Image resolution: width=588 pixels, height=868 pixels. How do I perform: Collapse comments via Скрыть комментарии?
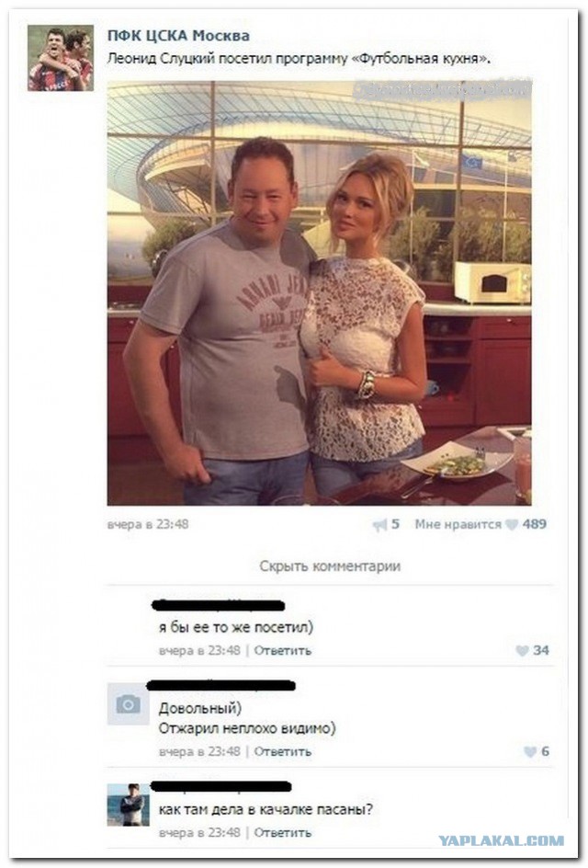point(330,565)
